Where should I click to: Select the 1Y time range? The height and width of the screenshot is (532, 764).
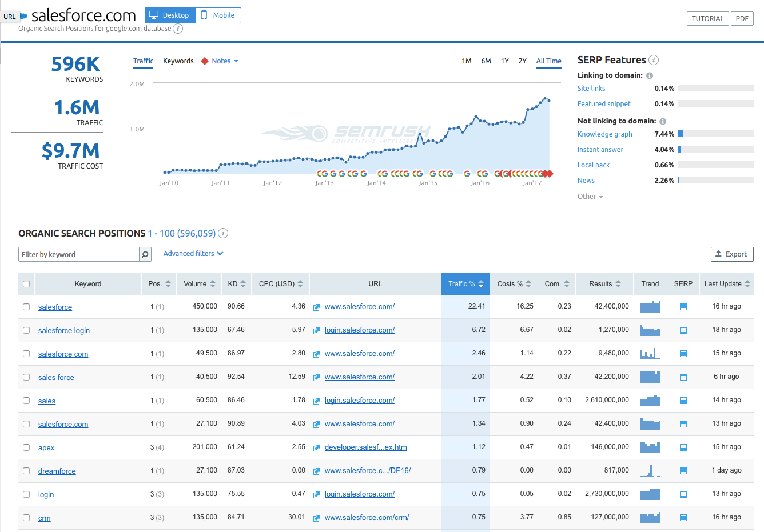[x=504, y=61]
